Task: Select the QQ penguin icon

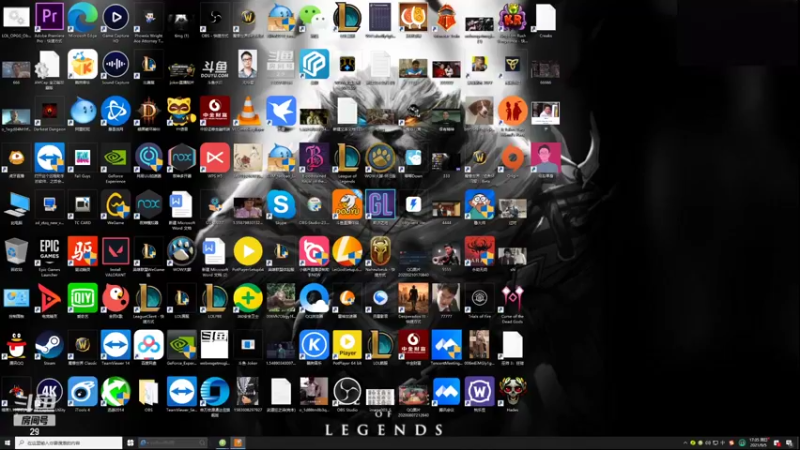Action: (16, 345)
